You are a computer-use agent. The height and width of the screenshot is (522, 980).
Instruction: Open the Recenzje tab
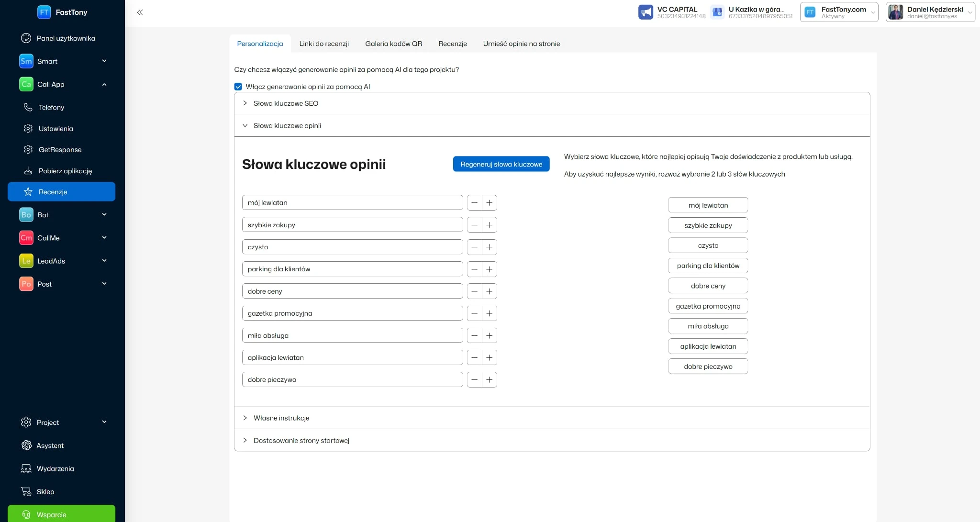(453, 44)
